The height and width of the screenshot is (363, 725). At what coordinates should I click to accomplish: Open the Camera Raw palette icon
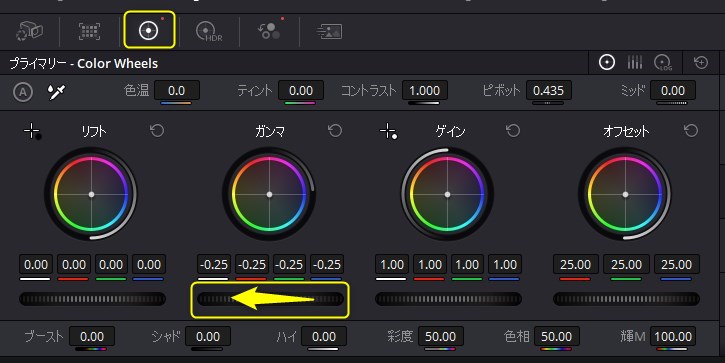click(x=29, y=31)
